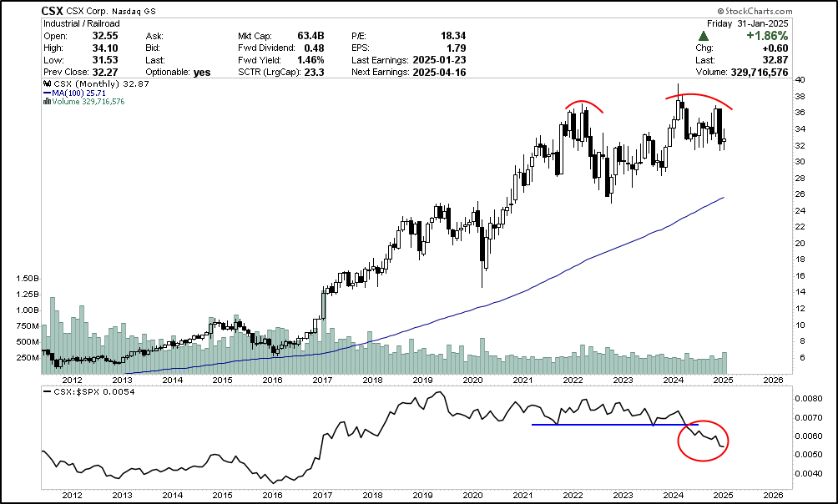Image resolution: width=838 pixels, height=504 pixels.
Task: Click the Optionable 'yes' value
Action: (x=202, y=72)
